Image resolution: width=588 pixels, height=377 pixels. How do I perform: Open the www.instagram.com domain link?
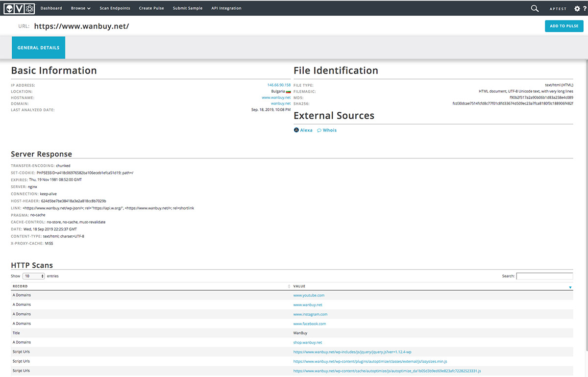[310, 314]
